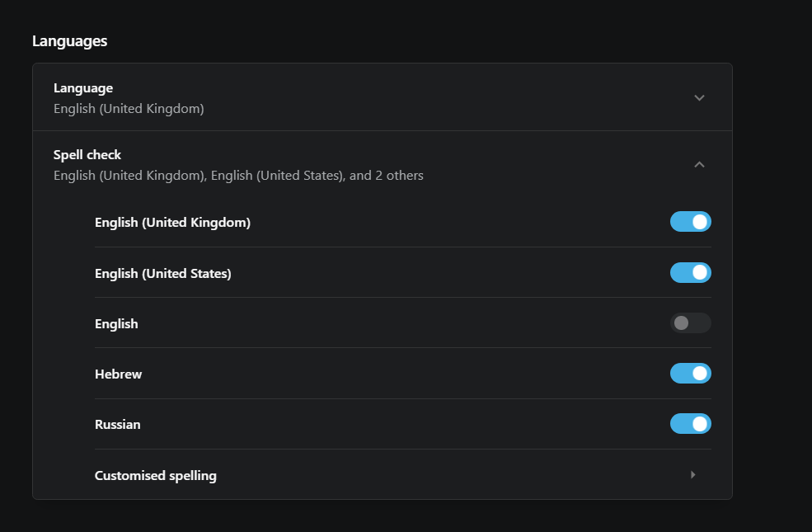The height and width of the screenshot is (532, 812).
Task: Select the Language value English (United Kingdom)
Action: pos(129,109)
